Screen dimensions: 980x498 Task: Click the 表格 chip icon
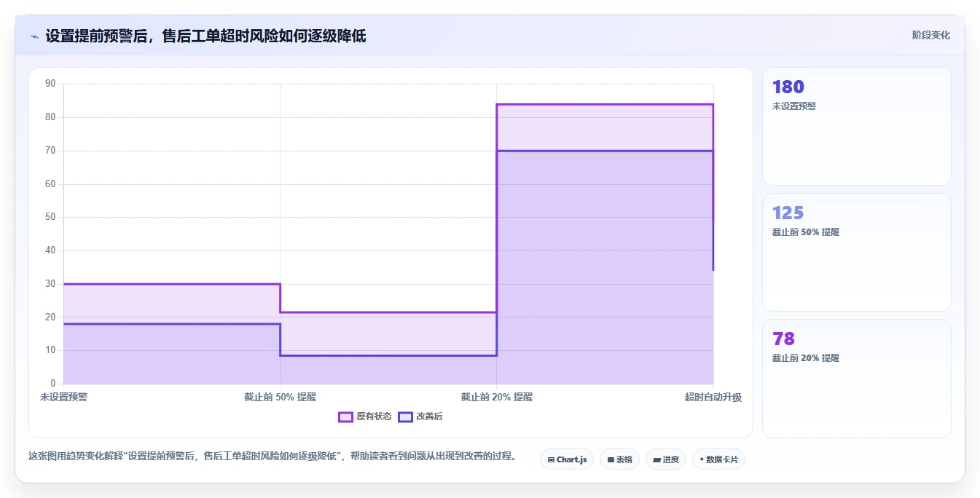(x=611, y=460)
